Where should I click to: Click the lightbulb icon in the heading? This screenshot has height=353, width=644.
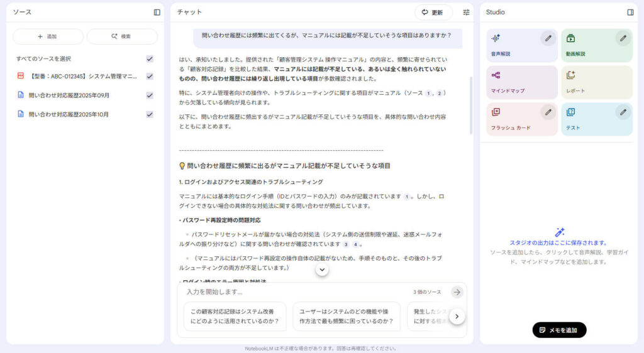(182, 166)
